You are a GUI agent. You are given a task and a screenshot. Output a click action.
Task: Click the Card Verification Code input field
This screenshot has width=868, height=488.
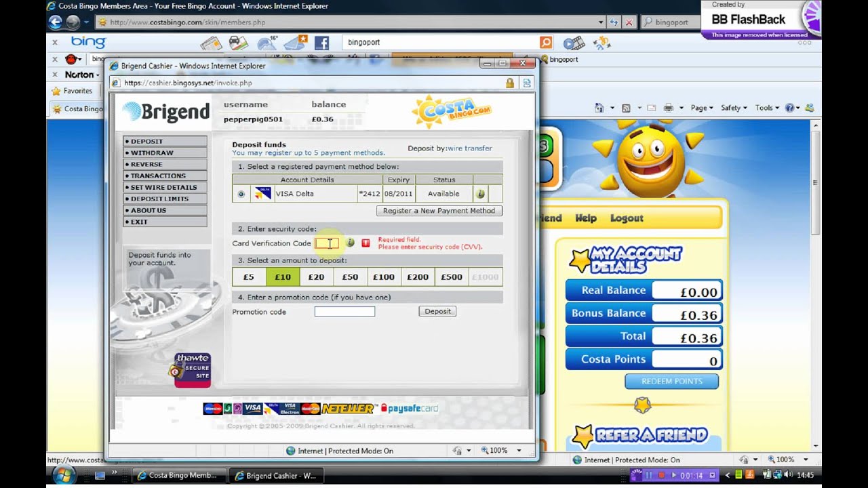click(x=327, y=243)
